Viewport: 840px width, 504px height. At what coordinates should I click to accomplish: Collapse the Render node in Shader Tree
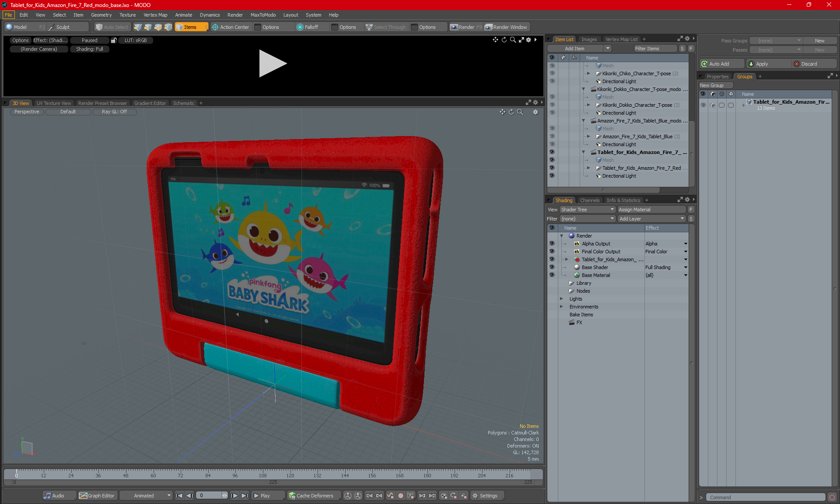pos(561,236)
